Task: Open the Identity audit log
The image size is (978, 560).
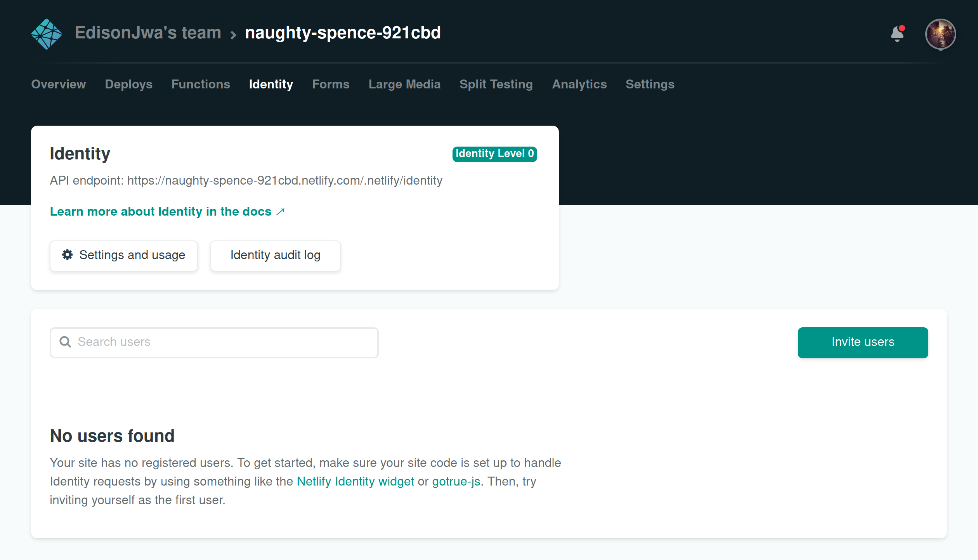Action: [x=275, y=255]
